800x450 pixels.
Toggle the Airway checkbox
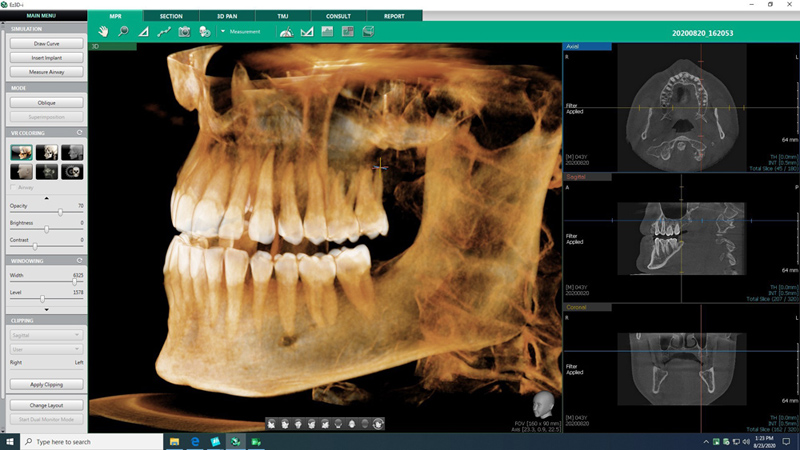[13, 188]
